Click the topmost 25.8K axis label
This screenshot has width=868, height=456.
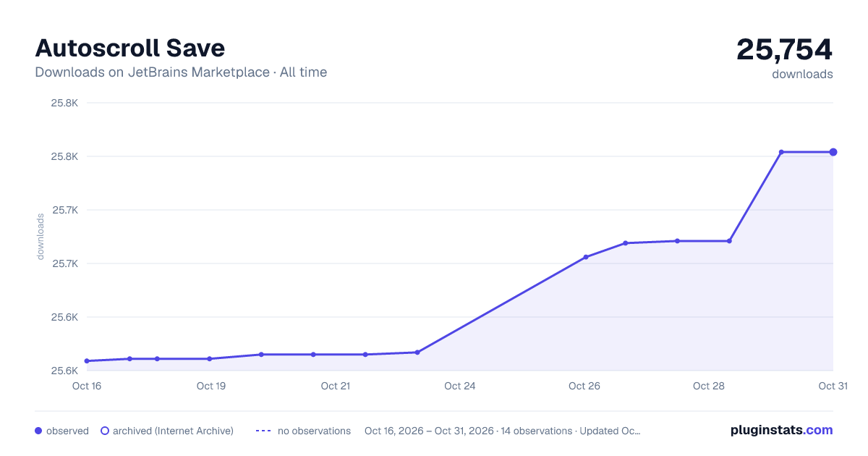[64, 103]
